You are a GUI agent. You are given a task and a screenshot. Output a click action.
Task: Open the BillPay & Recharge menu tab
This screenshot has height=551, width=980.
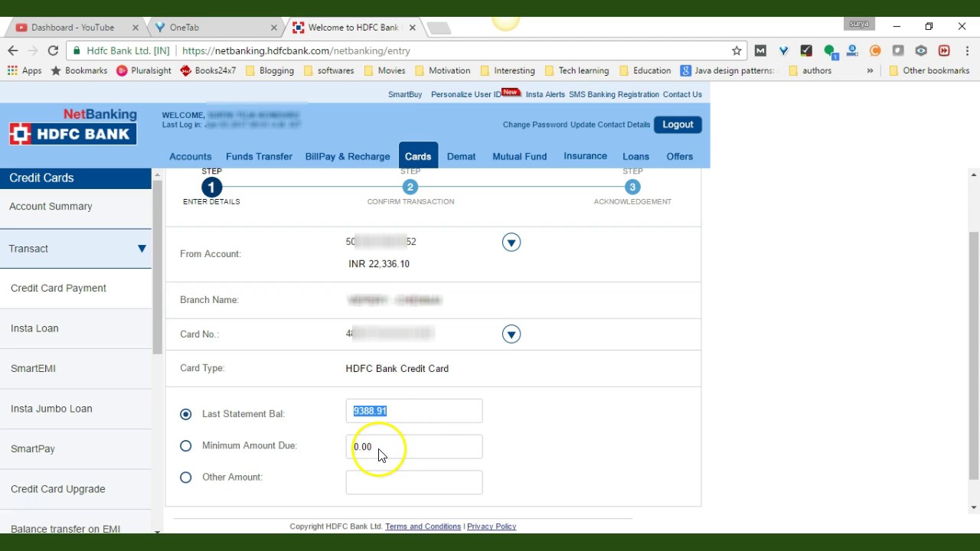point(348,156)
